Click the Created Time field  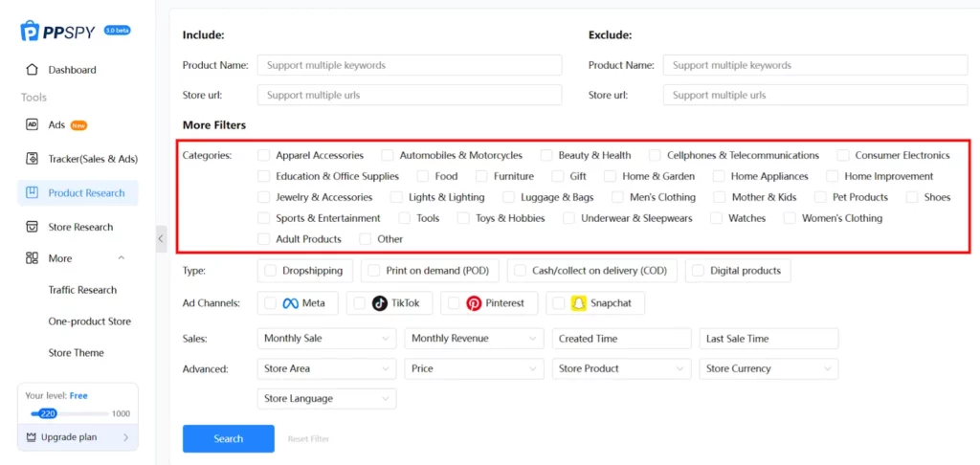[x=622, y=338]
